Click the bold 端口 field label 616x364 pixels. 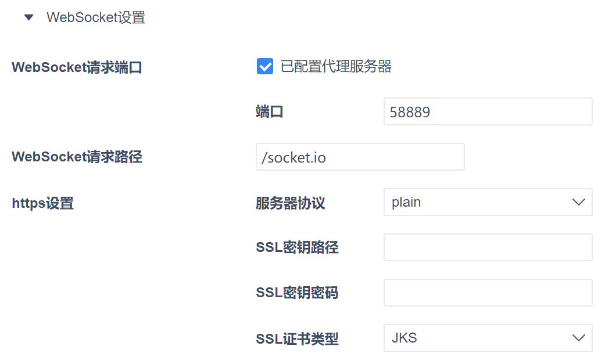click(270, 112)
